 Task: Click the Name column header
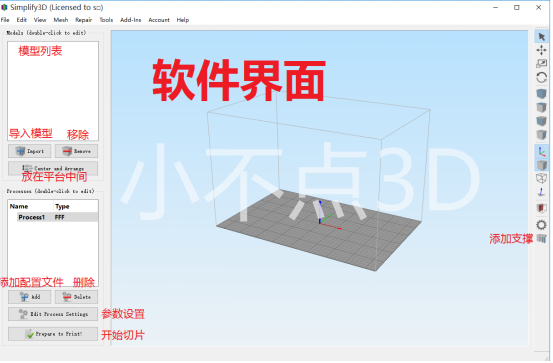coord(19,207)
